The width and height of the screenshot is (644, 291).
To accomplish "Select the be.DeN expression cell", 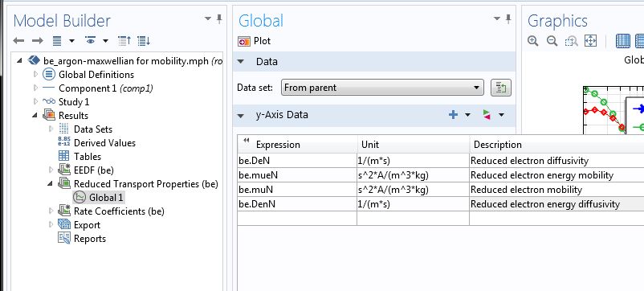I will click(297, 161).
